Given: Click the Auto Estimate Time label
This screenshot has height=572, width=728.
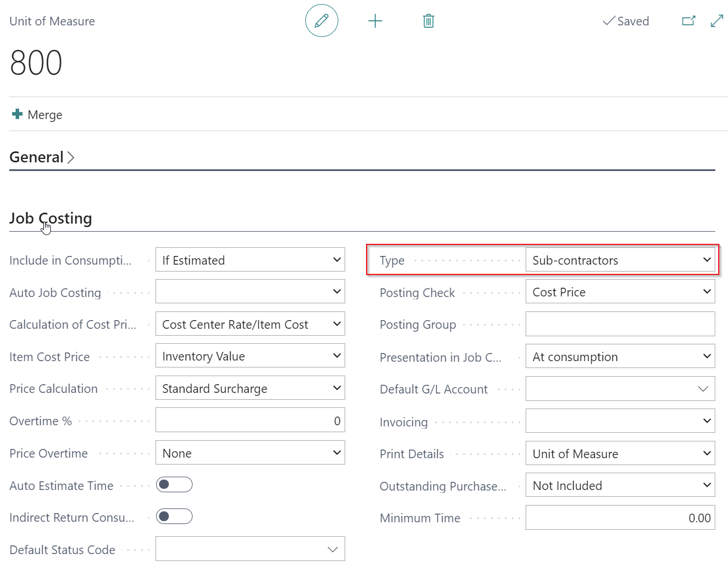Looking at the screenshot, I should point(61,486).
